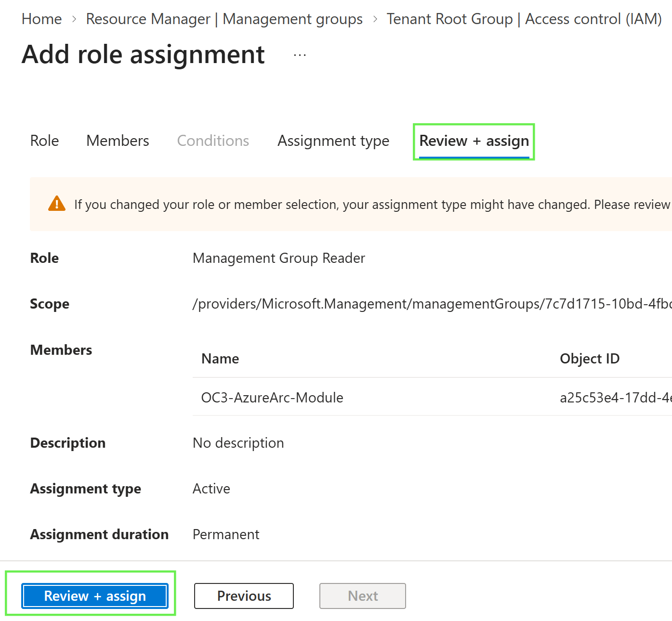Open Tenant Root Group | Access control (IAM) breadcrumb
The height and width of the screenshot is (621, 672).
click(524, 19)
